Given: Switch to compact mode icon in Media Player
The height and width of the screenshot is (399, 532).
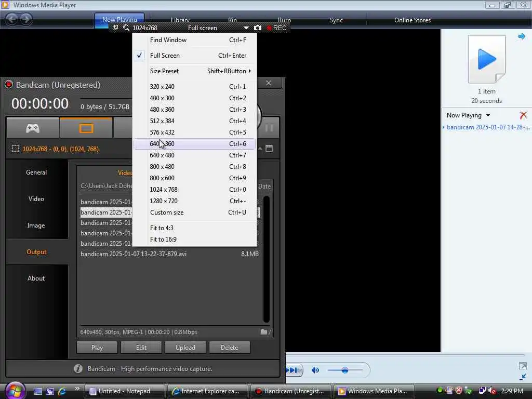Looking at the screenshot, I should coord(523,377).
